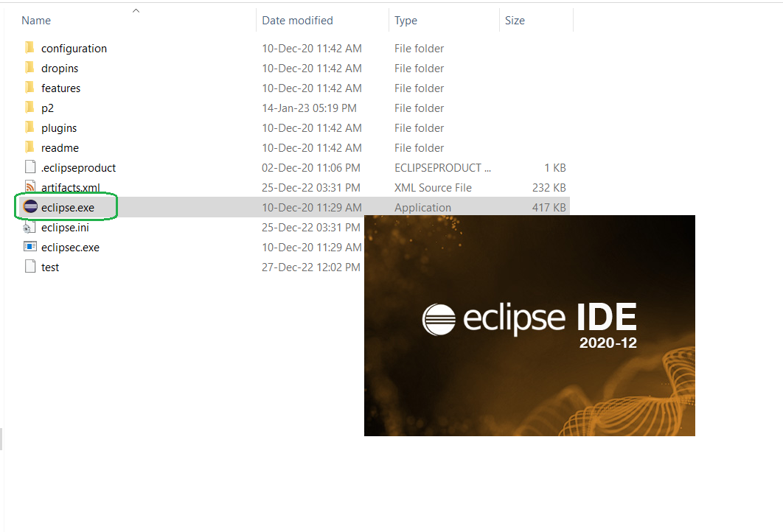Click the type 'ECLIPSEPRODUCT ...'
The image size is (783, 532).
click(442, 168)
